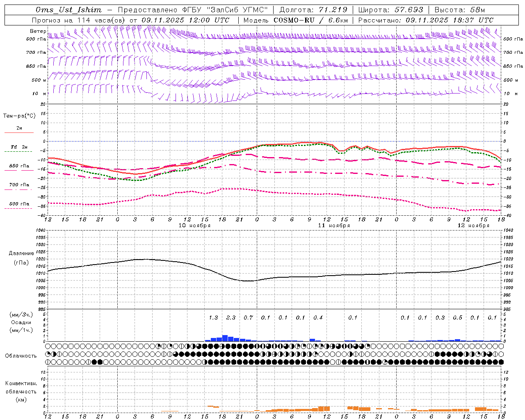Click the right 10 м wind level label
The height and width of the screenshot is (420, 525).
[x=510, y=94]
